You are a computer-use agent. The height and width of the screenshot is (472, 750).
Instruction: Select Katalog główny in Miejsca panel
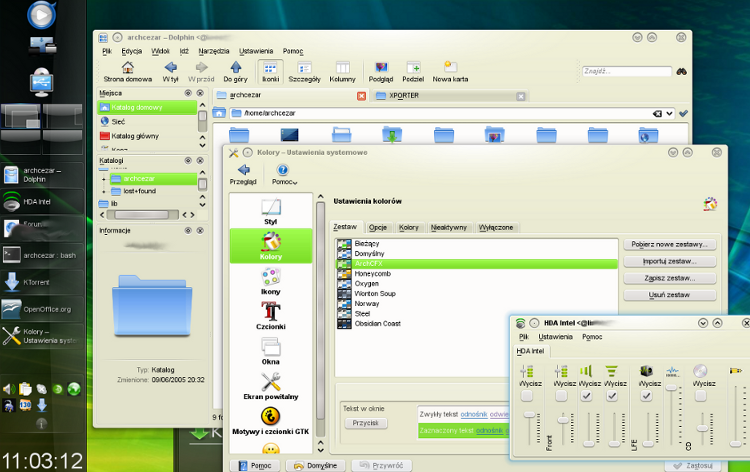point(148,136)
